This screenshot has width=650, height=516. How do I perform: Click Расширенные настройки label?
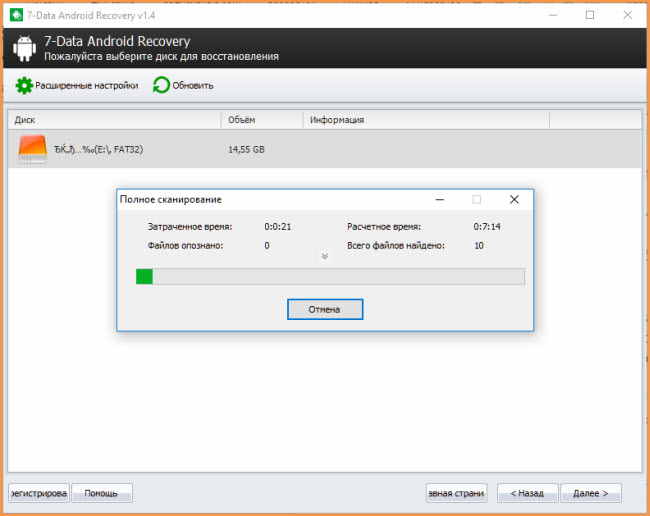click(x=87, y=85)
